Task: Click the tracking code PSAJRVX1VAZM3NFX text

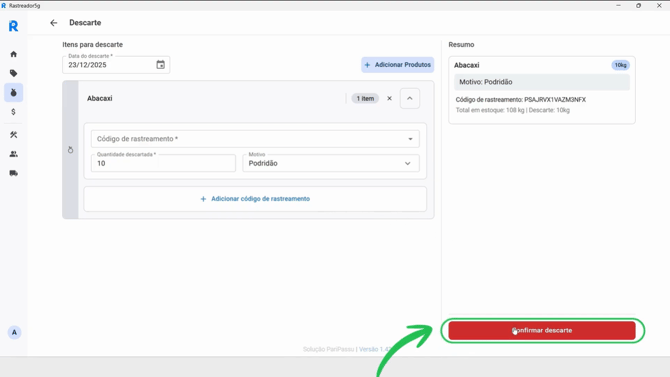Action: click(555, 100)
